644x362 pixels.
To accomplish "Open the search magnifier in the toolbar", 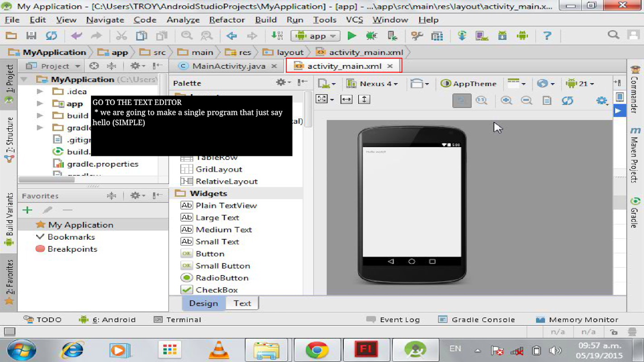I will [613, 35].
